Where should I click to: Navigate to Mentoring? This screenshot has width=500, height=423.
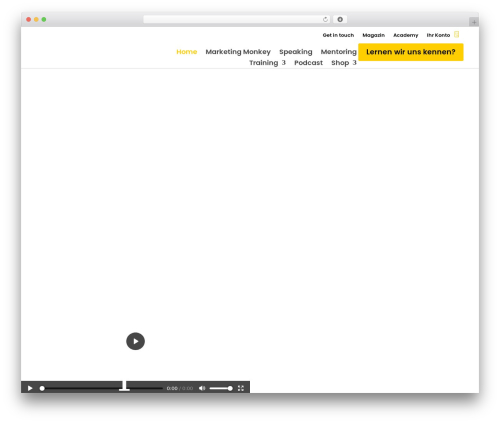click(x=339, y=52)
